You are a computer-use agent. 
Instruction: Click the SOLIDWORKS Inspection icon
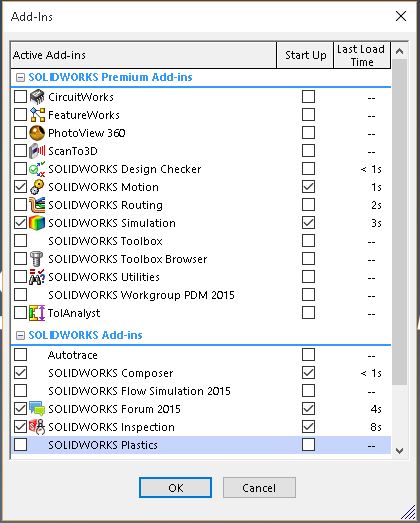point(37,427)
